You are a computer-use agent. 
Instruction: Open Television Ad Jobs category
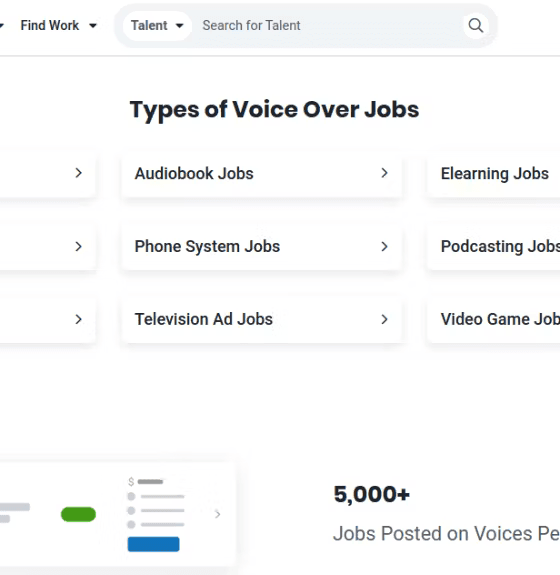pyautogui.click(x=261, y=319)
